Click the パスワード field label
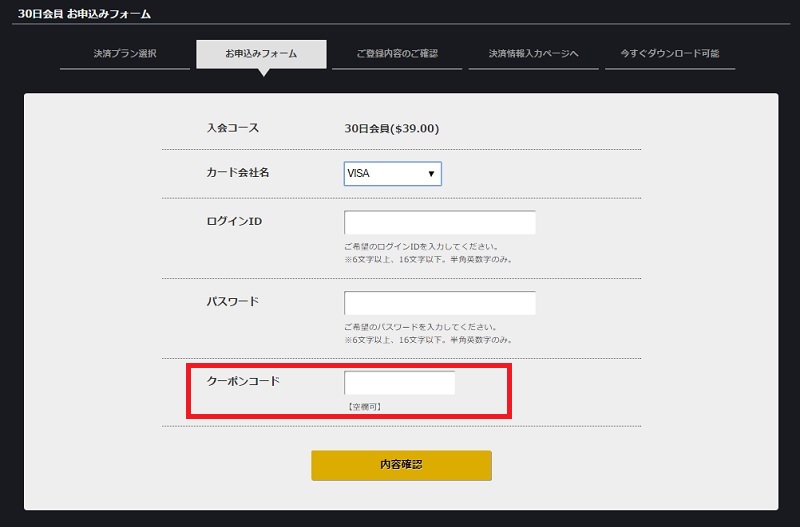 point(233,301)
